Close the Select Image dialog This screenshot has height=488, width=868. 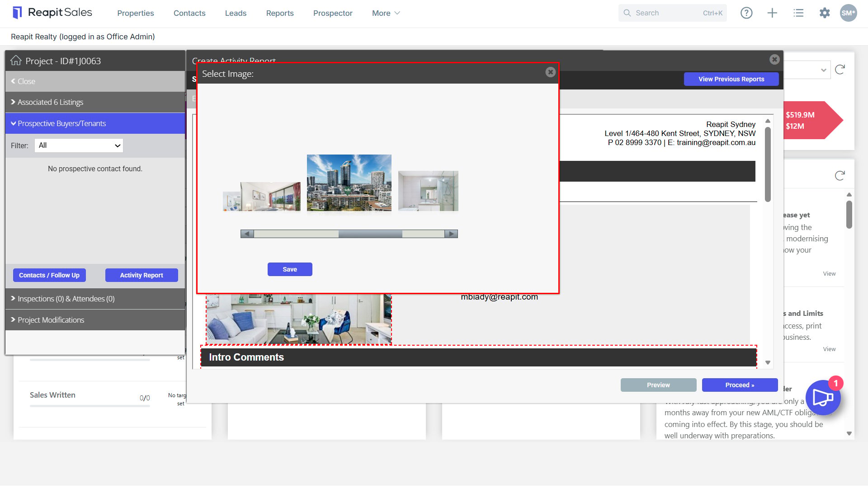pos(550,72)
